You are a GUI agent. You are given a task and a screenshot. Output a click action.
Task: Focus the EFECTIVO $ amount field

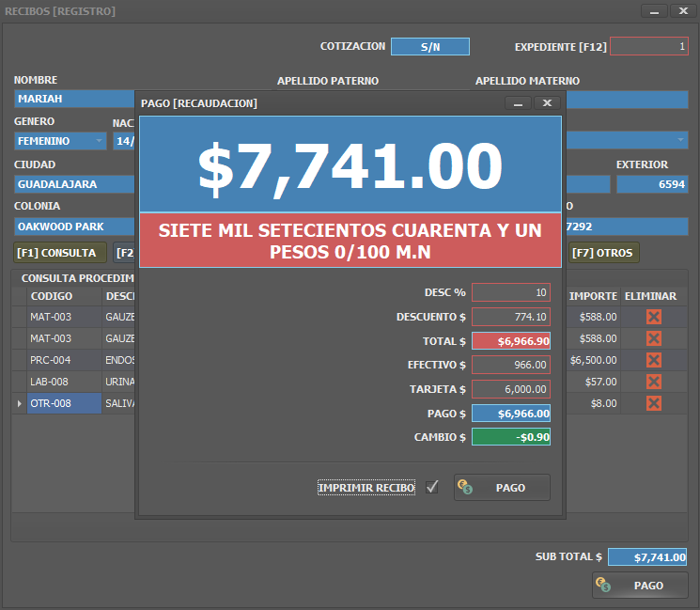[510, 365]
